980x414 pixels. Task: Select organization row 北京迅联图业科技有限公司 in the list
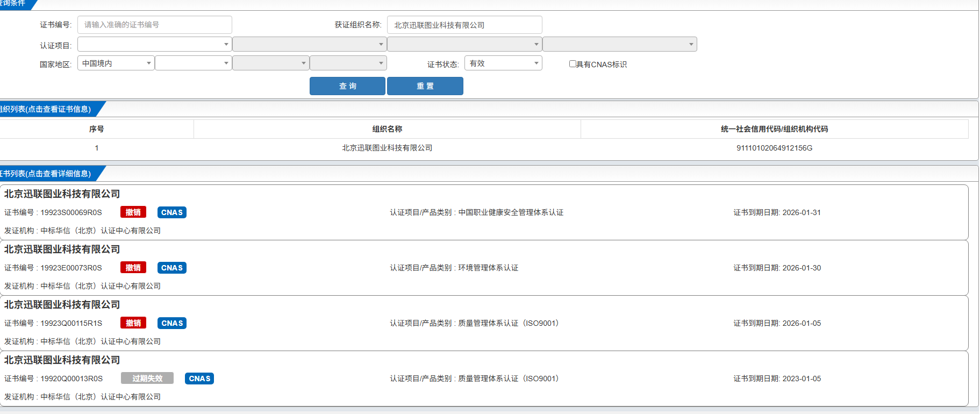coord(387,148)
